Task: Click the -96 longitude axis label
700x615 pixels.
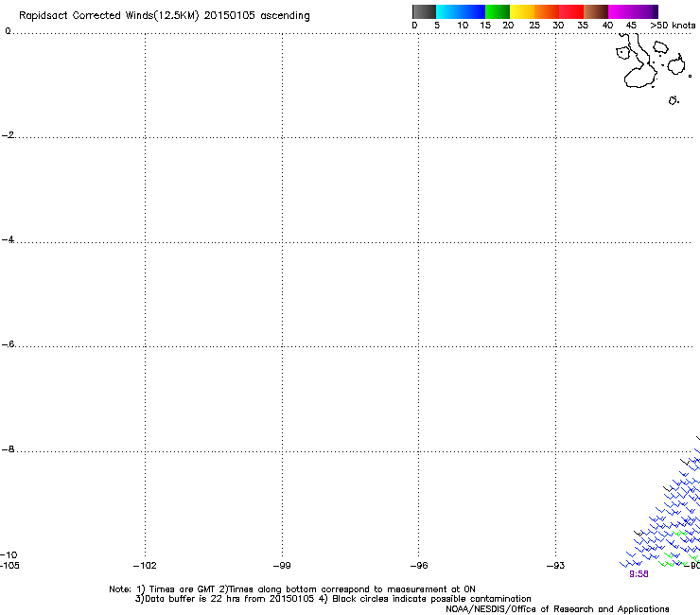Action: tap(419, 566)
